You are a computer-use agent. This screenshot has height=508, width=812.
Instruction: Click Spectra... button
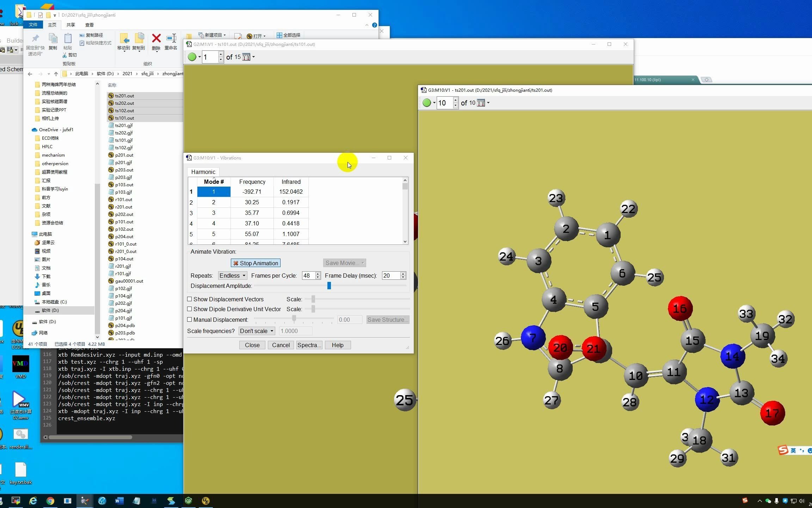coord(309,345)
